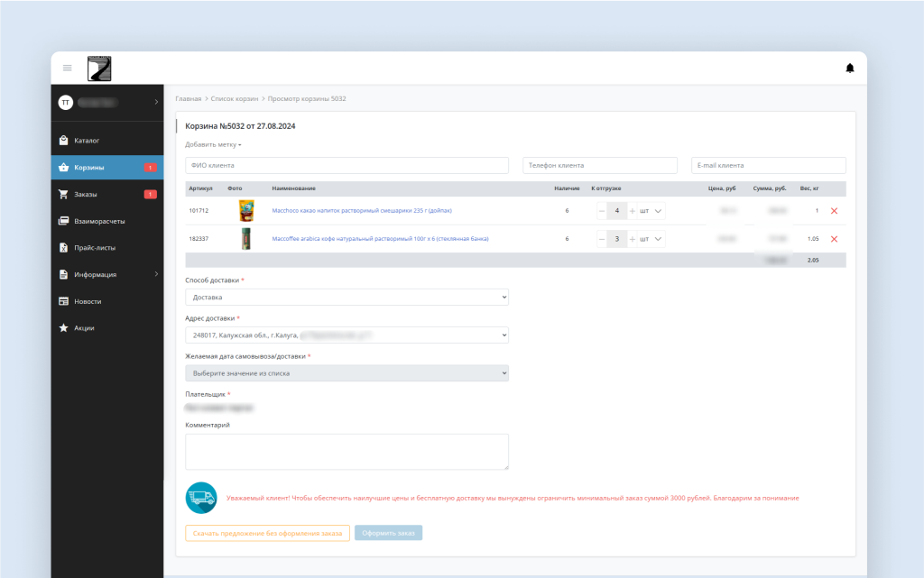This screenshot has height=578, width=924.
Task: Open unit dropdown for article 182337
Action: pos(651,239)
